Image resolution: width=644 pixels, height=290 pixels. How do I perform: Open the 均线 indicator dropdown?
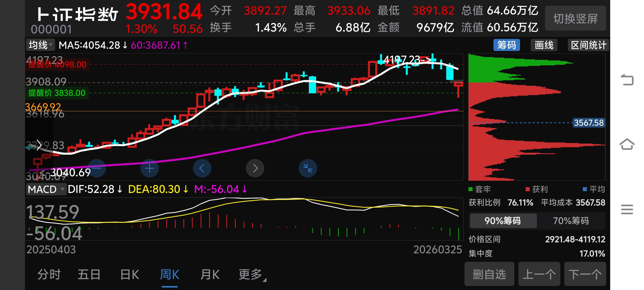click(x=41, y=45)
